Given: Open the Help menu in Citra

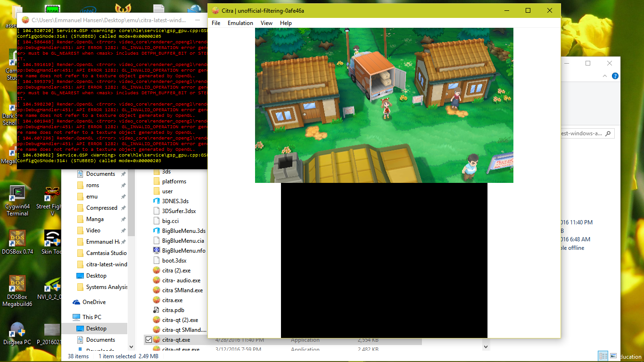Looking at the screenshot, I should (286, 23).
